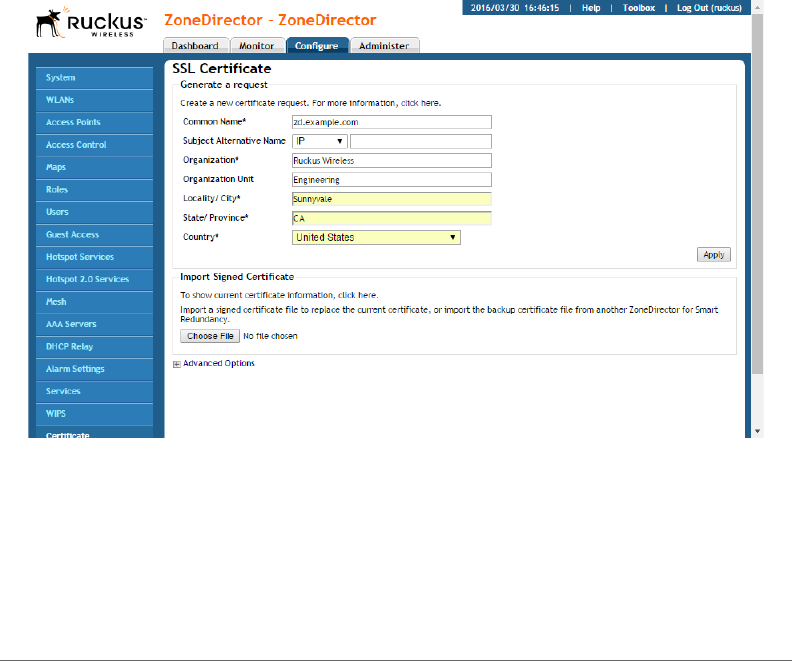Open Roles in the sidebar

pos(94,190)
